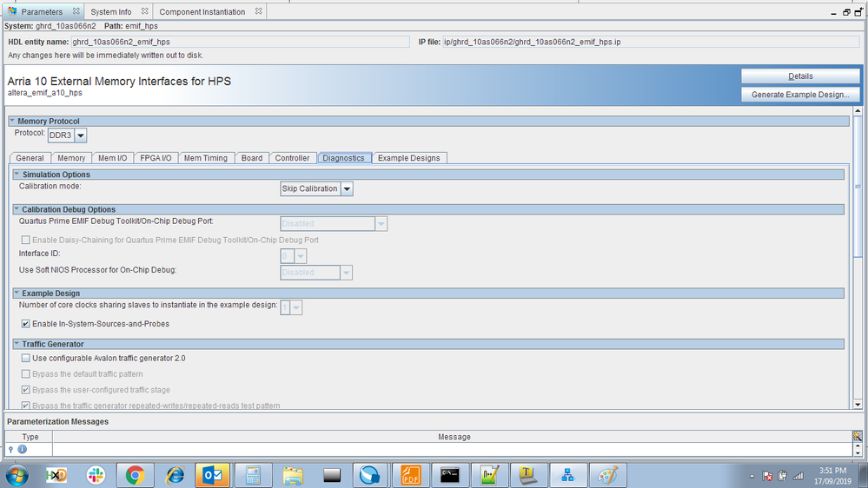Click the IP file path field
The height and width of the screenshot is (488, 868).
click(651, 42)
